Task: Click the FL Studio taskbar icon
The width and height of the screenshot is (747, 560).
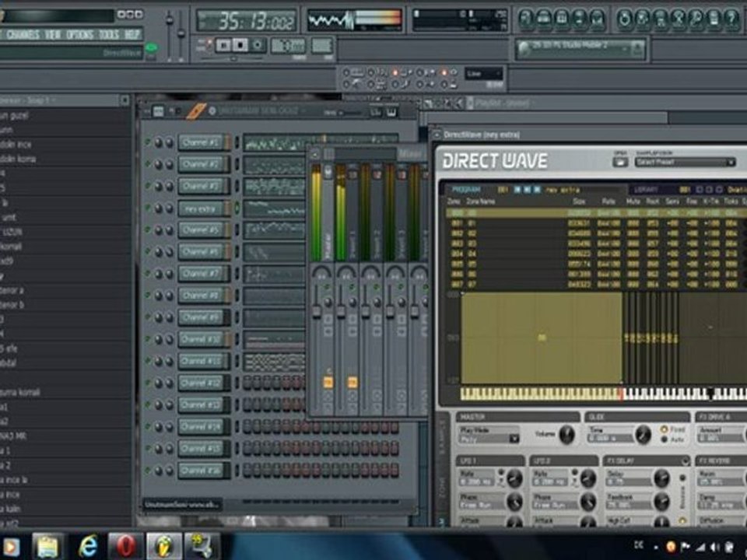Action: (x=164, y=546)
